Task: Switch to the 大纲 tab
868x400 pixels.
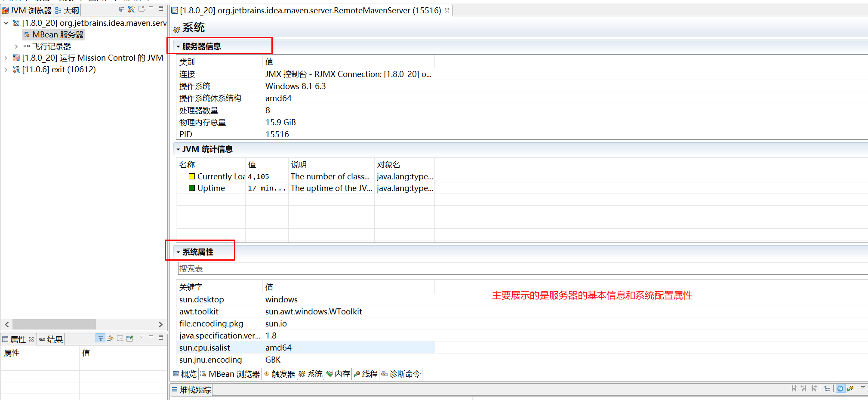Action: coord(67,10)
